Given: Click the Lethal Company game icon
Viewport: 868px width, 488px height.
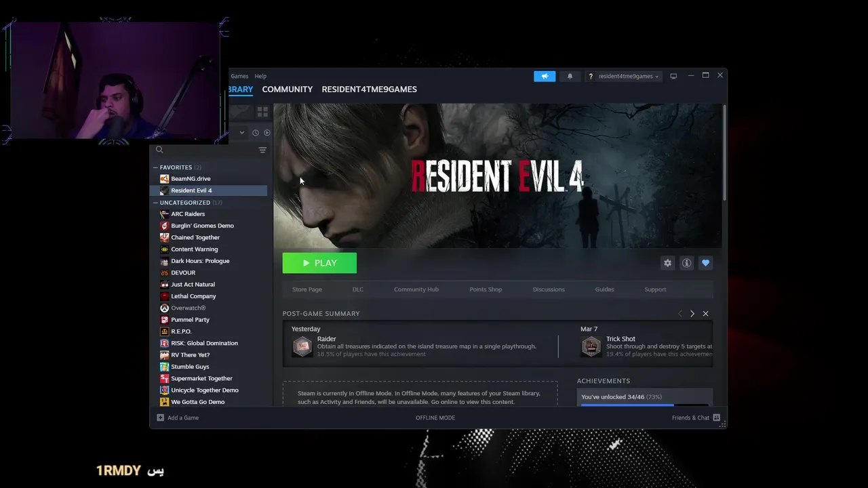Looking at the screenshot, I should [x=164, y=296].
